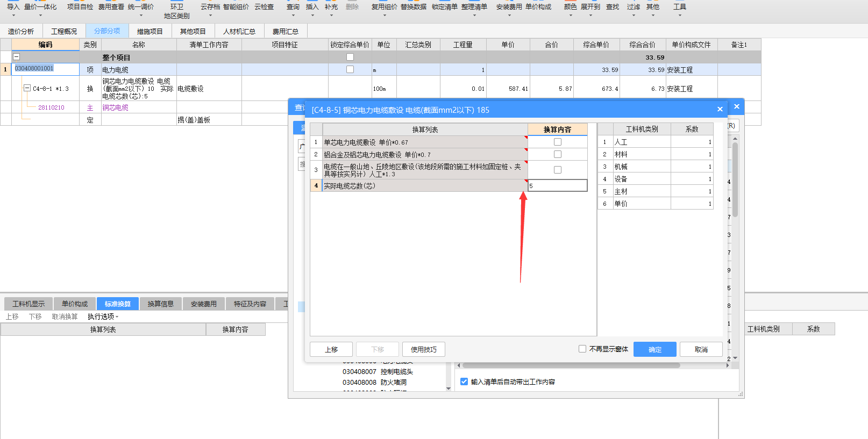Open 费用查看 in the toolbar
The width and height of the screenshot is (868, 439).
111,7
